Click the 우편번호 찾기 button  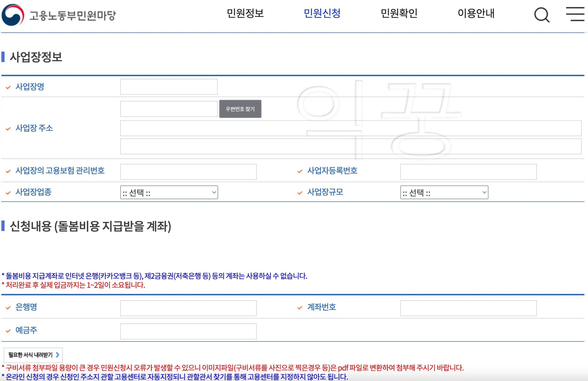[x=240, y=109]
